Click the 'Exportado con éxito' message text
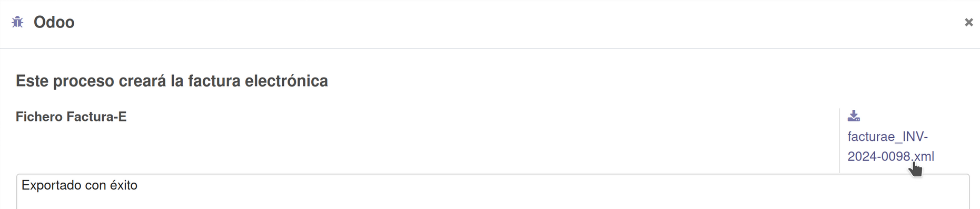The image size is (980, 209). (x=80, y=185)
